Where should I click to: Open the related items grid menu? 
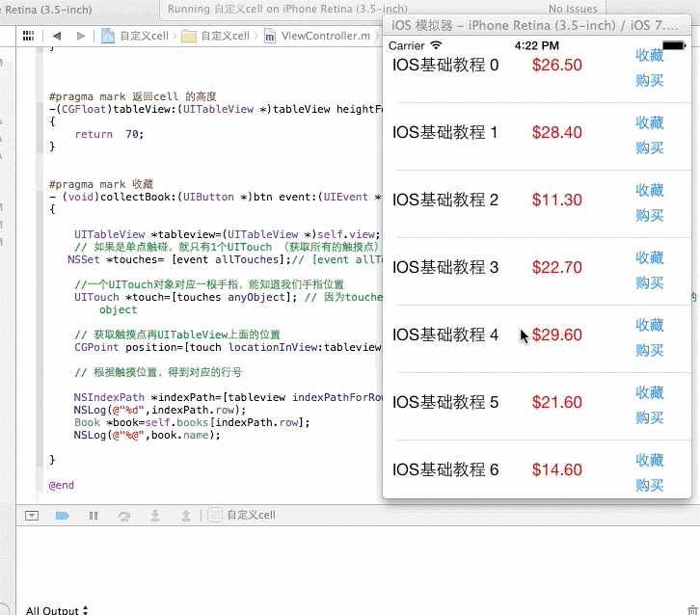coord(28,36)
